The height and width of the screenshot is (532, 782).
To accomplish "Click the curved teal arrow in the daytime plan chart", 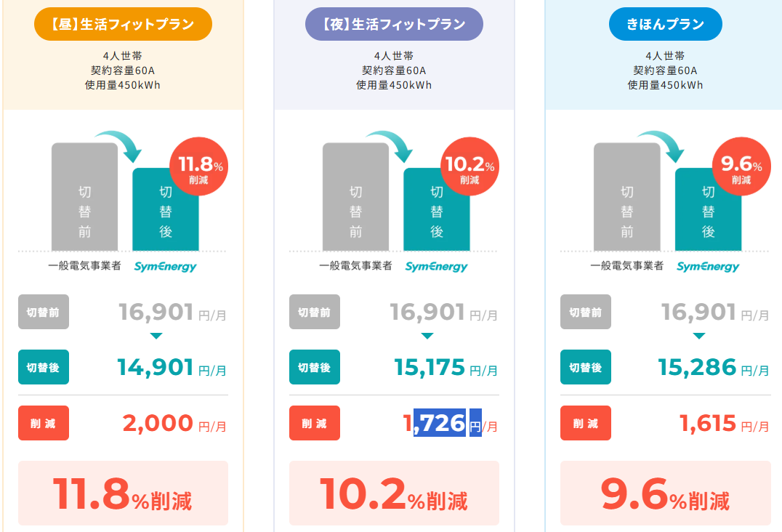I will (x=120, y=145).
